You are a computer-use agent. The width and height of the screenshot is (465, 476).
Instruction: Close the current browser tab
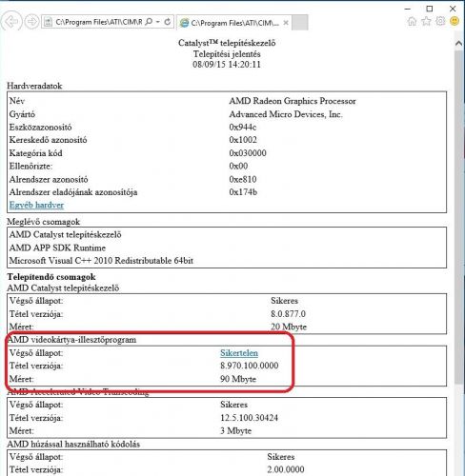pyautogui.click(x=286, y=23)
